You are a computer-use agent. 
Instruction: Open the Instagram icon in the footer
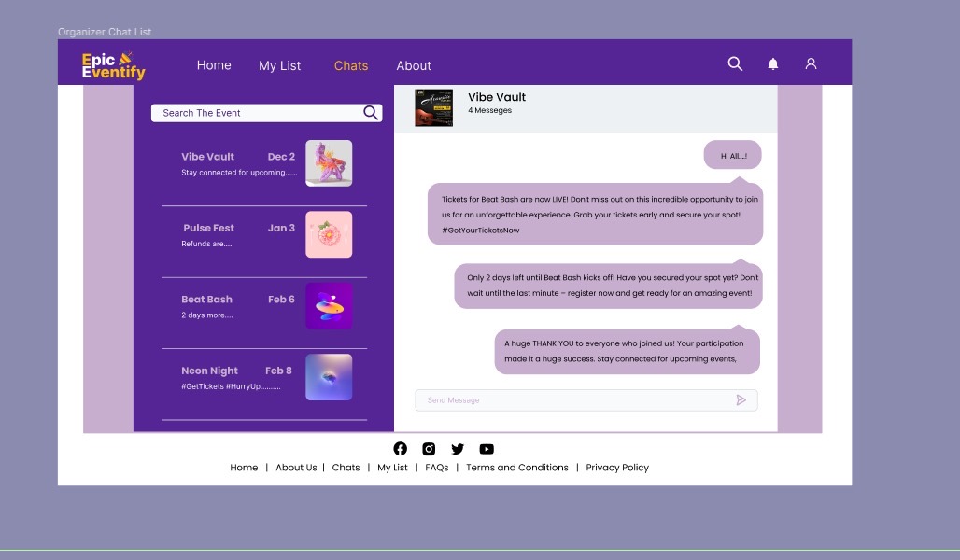click(x=429, y=449)
